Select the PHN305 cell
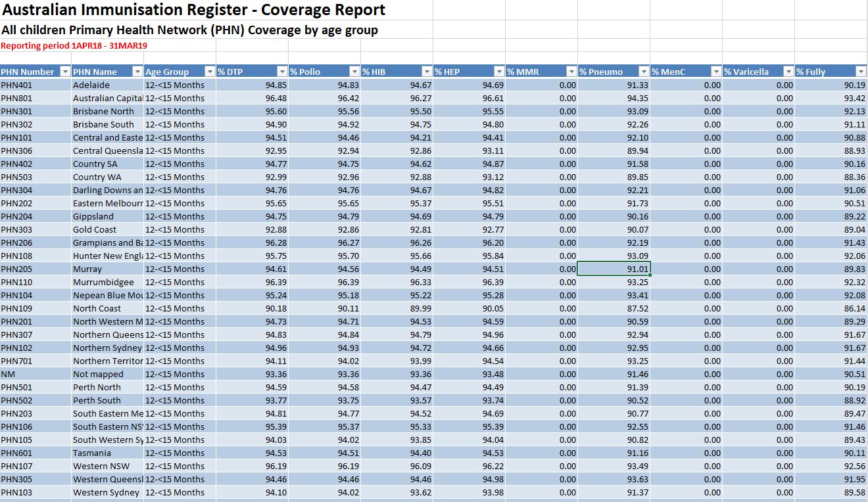Screen dimensions: 868x502 tap(36, 479)
